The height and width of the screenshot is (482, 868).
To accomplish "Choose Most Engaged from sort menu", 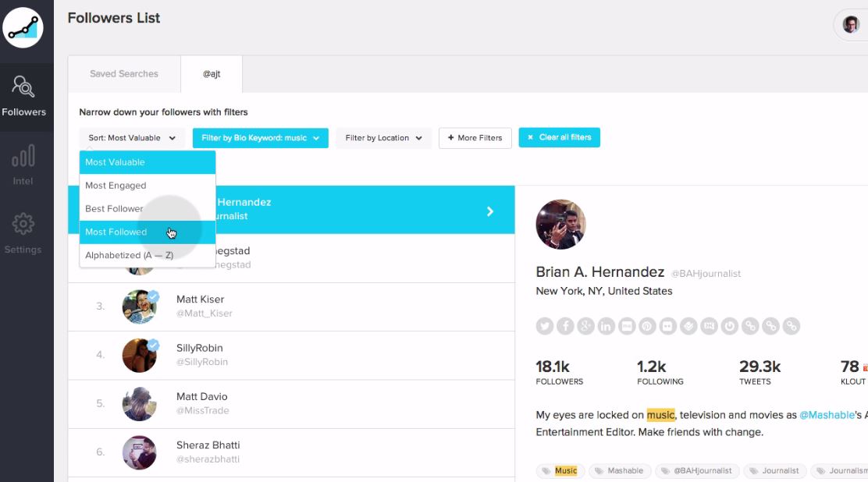I will (116, 186).
